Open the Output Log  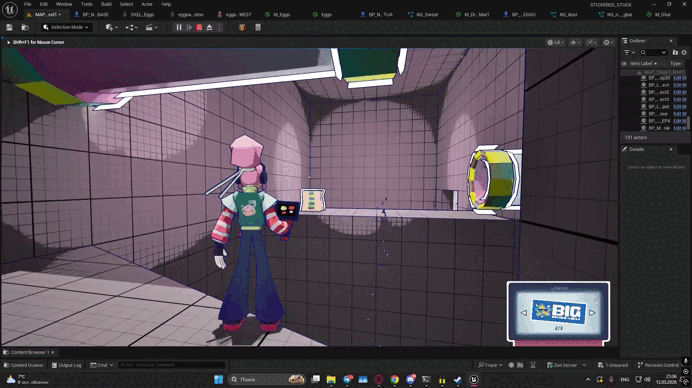67,365
